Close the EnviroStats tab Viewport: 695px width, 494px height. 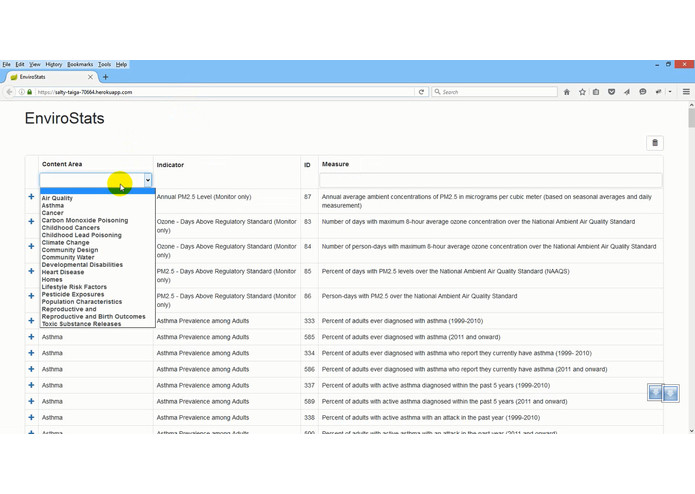[x=90, y=77]
